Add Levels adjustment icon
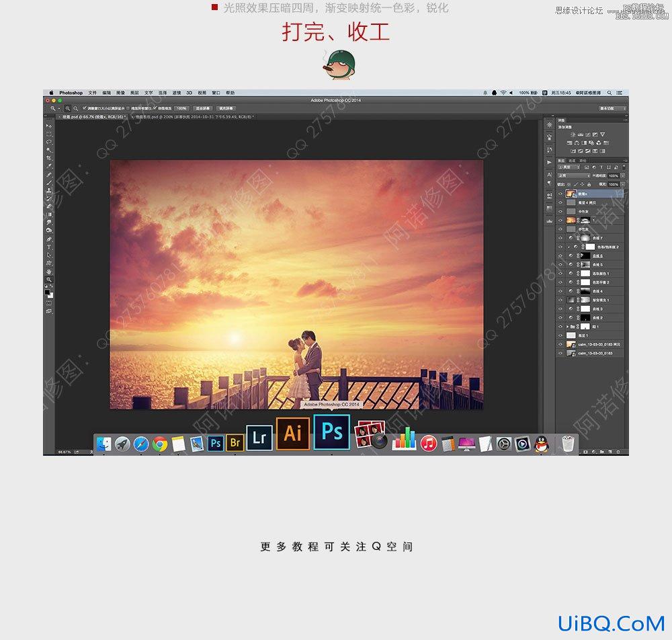Image resolution: width=672 pixels, height=640 pixels. click(x=581, y=135)
